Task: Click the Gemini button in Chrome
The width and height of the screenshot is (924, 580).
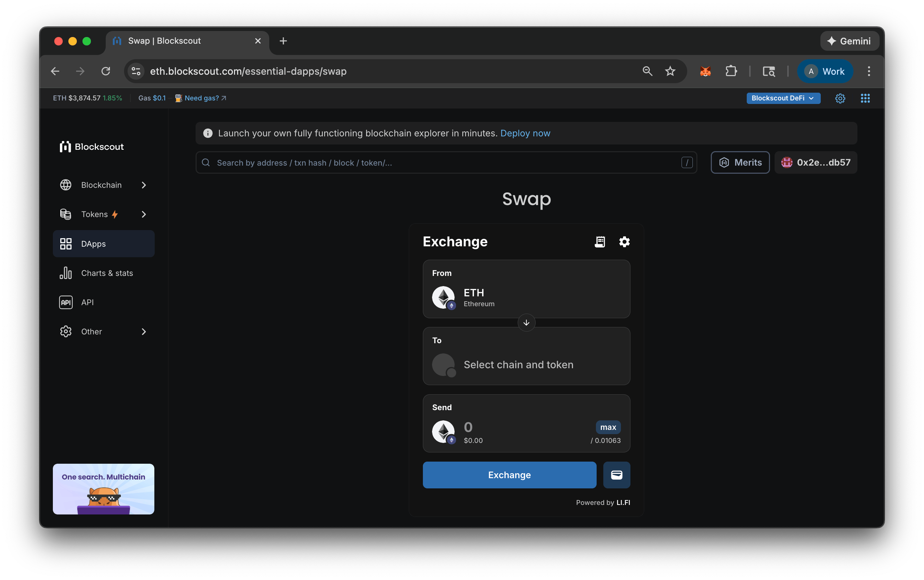Action: (850, 41)
